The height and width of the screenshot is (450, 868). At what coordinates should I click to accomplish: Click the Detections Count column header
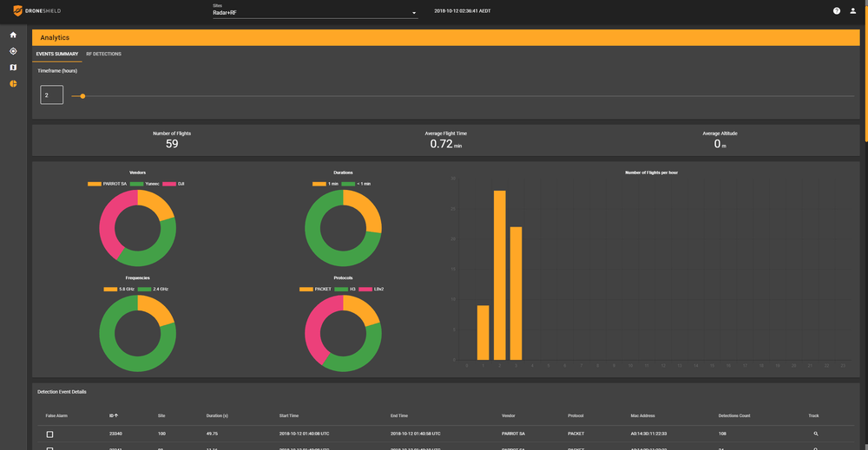[x=736, y=416]
